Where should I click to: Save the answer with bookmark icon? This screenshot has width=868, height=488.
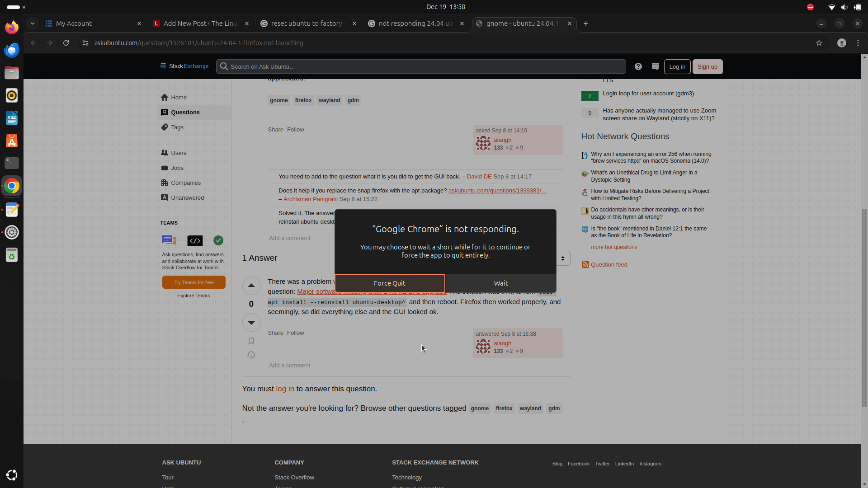pos(251,341)
